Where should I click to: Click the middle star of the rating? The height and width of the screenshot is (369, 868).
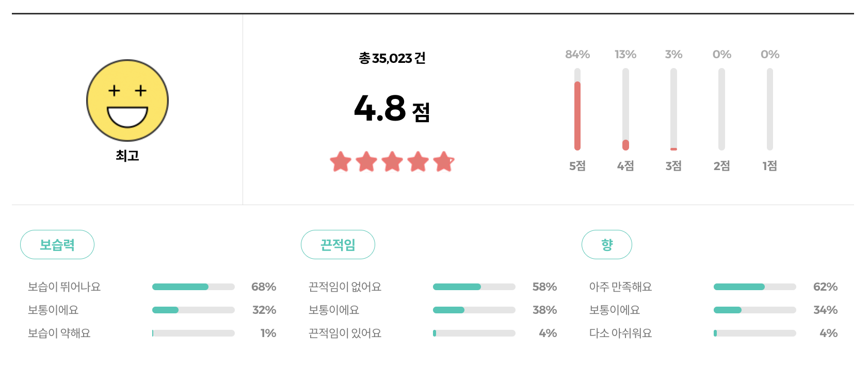[392, 162]
